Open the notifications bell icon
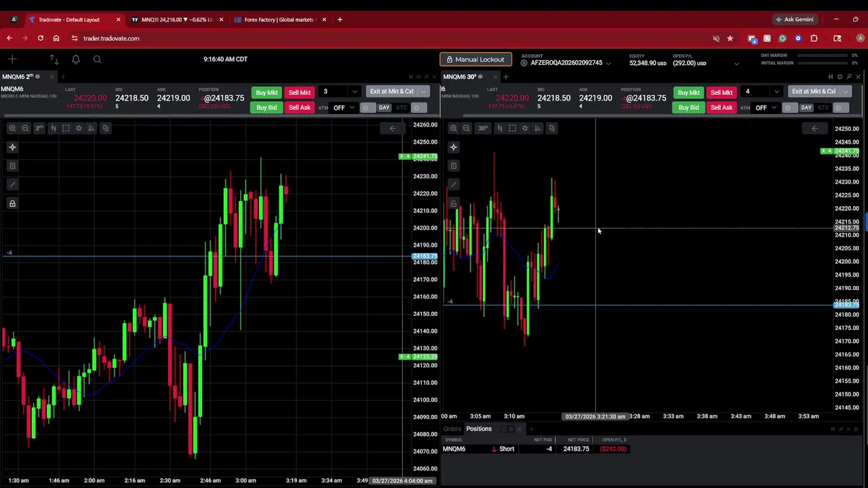868x488 pixels. [76, 60]
